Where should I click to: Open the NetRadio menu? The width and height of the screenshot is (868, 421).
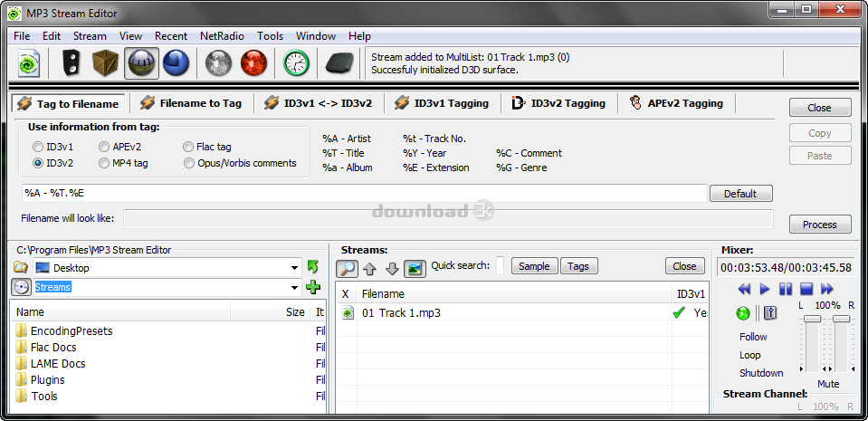(222, 36)
